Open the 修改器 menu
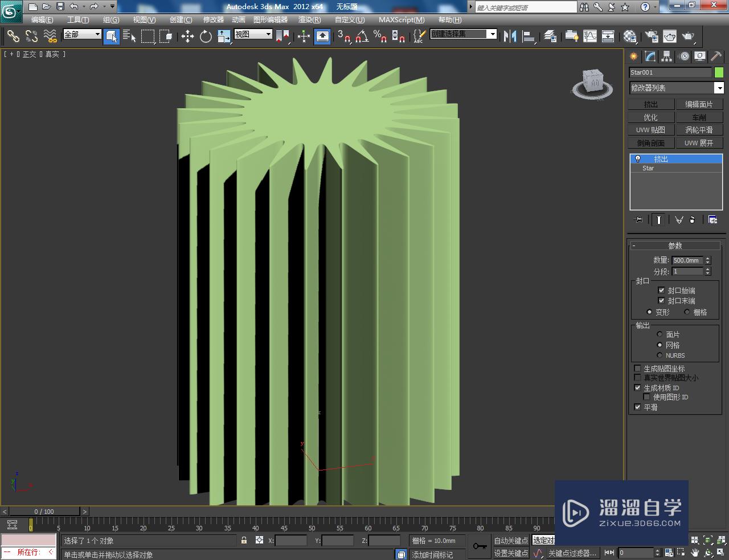Screen dimensions: 729x560 tap(213, 20)
